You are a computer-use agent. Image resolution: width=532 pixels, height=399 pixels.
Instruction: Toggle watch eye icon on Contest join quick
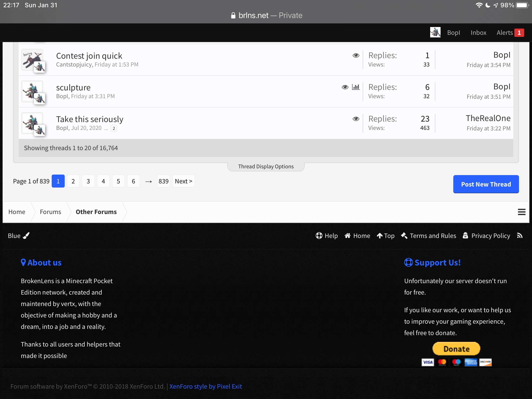[x=356, y=55]
